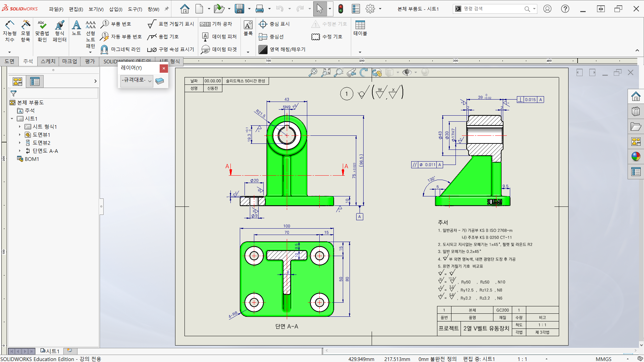The width and height of the screenshot is (644, 362).
Task: Click Zoom to Fit in view toolbar
Action: coord(313,72)
